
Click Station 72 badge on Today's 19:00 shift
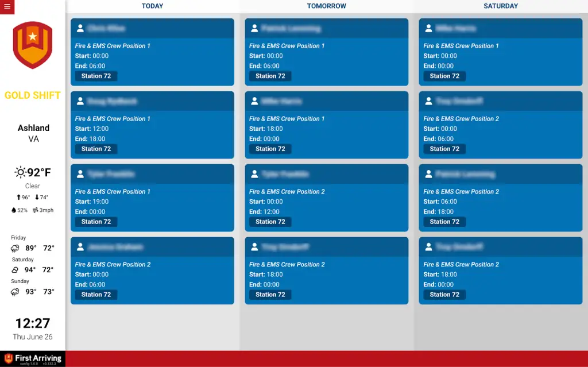pos(96,222)
